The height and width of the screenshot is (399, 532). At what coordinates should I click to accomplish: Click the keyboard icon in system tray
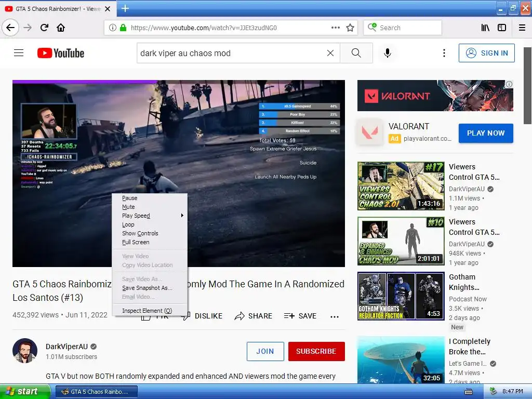[469, 392]
